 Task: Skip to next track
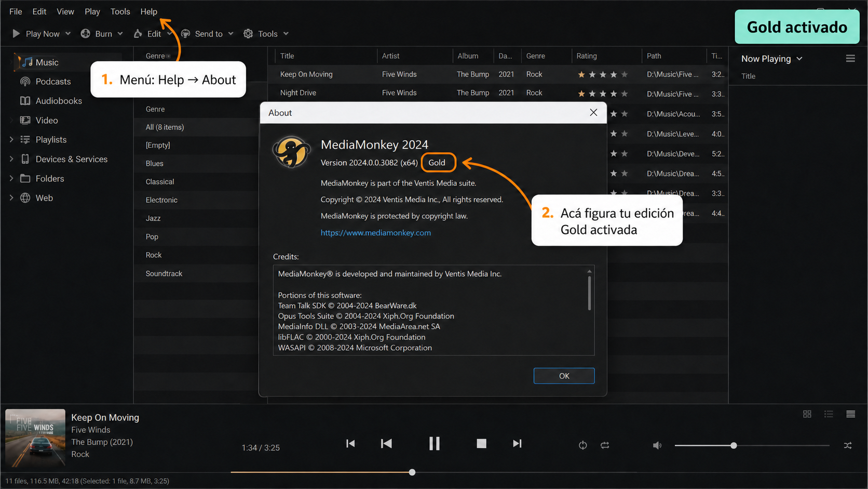click(517, 444)
